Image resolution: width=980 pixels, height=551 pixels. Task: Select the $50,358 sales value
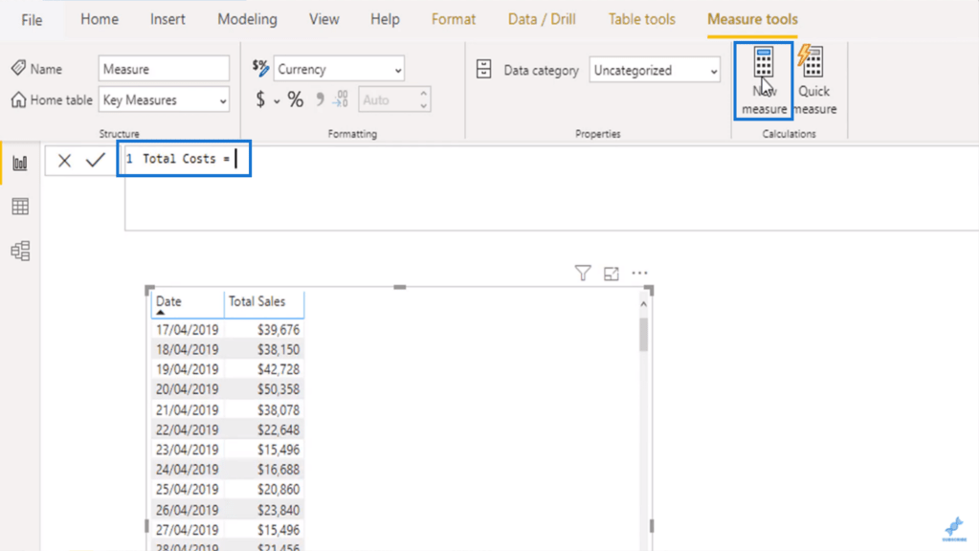click(x=278, y=390)
